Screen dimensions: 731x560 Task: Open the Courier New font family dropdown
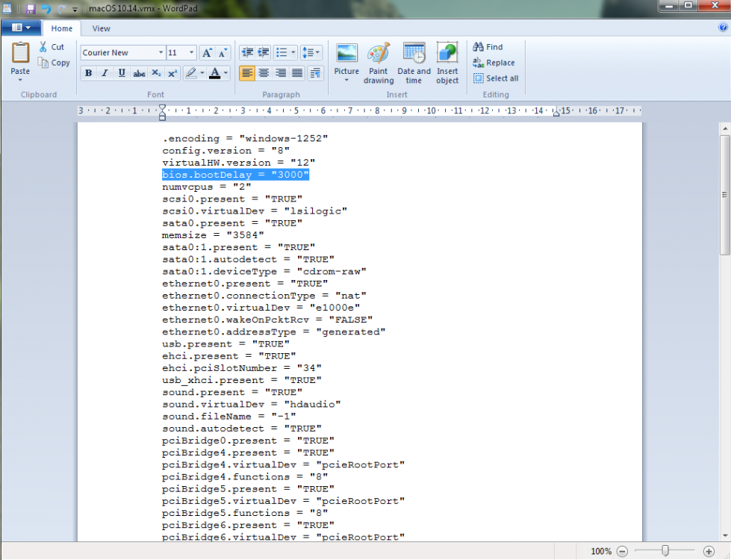click(161, 52)
